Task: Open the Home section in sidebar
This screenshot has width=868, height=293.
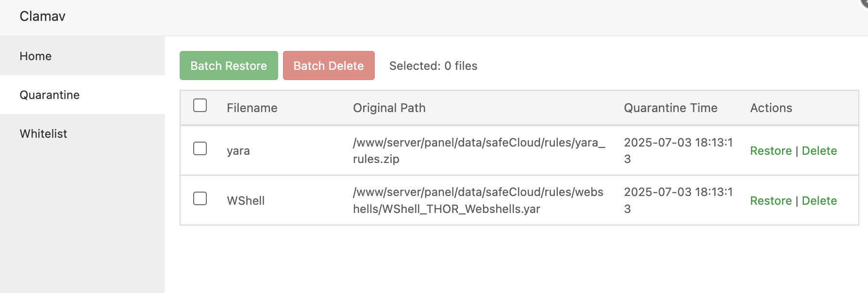Action: (35, 56)
